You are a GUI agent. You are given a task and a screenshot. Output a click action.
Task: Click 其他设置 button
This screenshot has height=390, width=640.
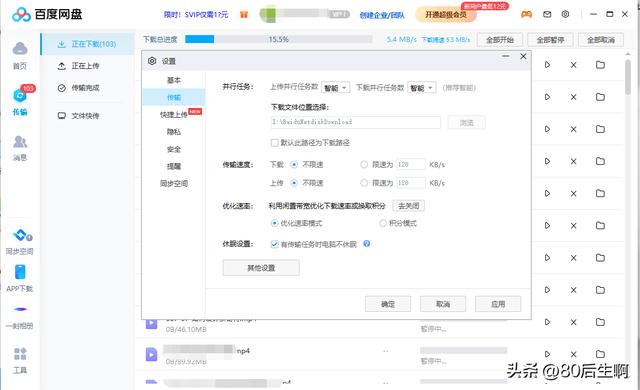pos(261,268)
